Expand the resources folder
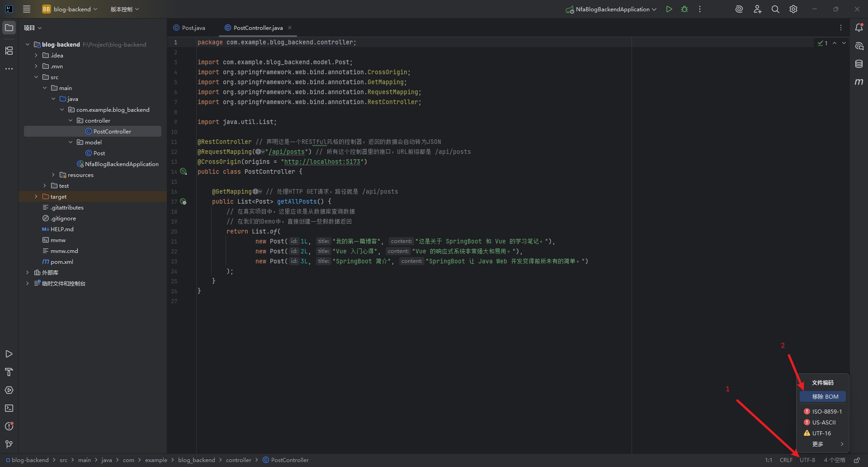The width and height of the screenshot is (868, 467). click(x=53, y=175)
